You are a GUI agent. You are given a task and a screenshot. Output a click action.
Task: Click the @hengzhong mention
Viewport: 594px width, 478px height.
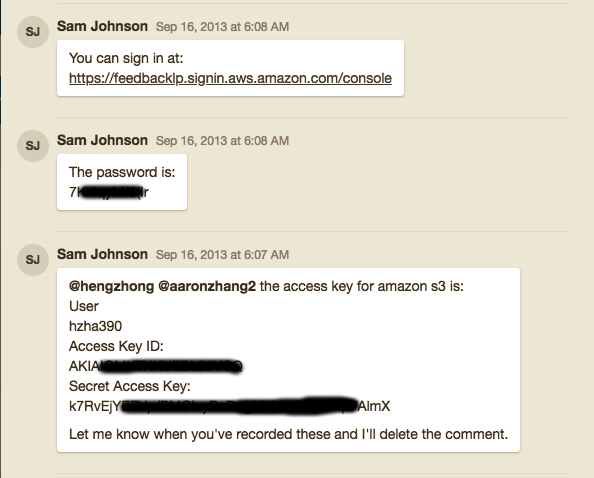tap(111, 286)
